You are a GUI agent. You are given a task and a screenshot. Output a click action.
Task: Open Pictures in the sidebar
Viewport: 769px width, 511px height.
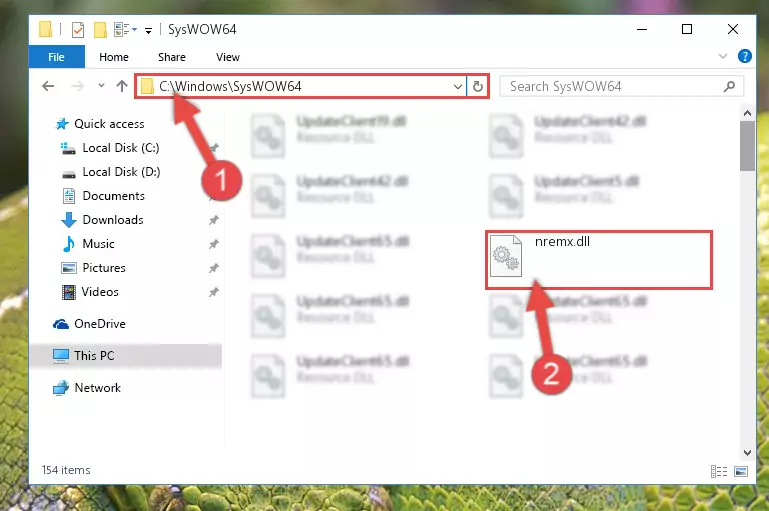tap(93, 268)
